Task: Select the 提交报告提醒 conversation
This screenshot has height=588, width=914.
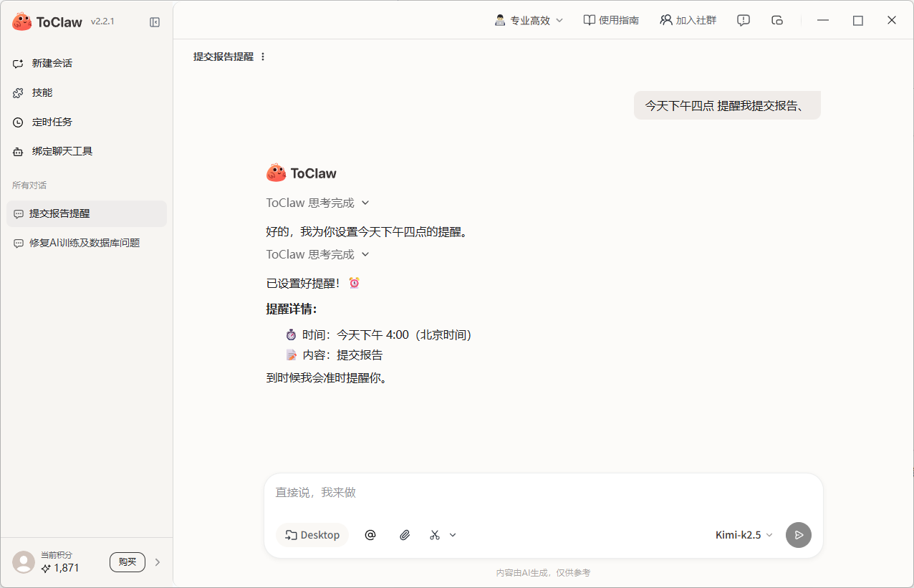Action: (87, 213)
